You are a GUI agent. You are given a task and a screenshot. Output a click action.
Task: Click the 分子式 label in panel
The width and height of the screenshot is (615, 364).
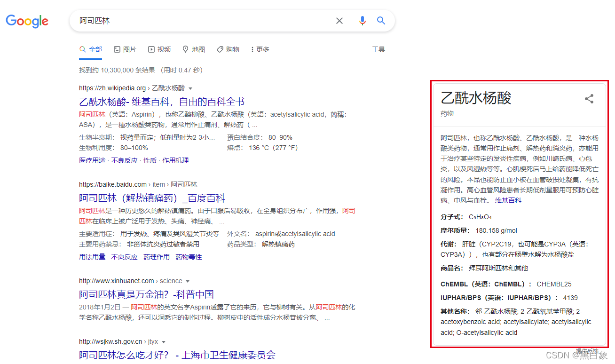click(452, 217)
